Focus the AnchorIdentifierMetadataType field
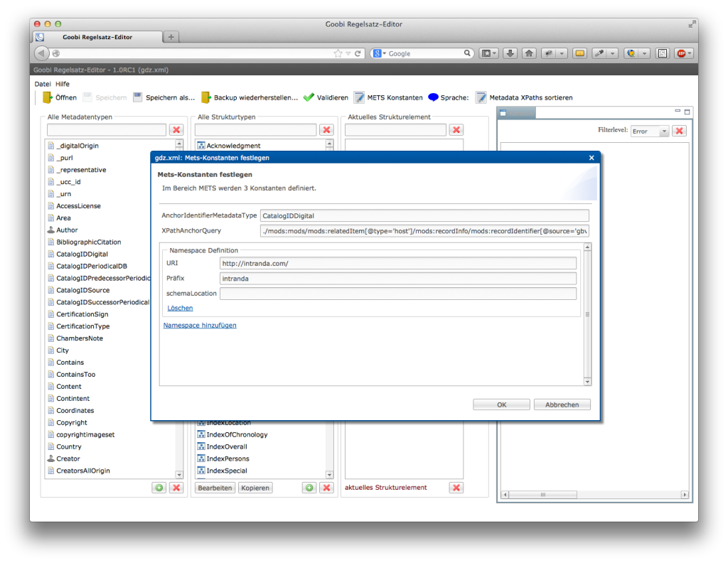 pyautogui.click(x=424, y=216)
